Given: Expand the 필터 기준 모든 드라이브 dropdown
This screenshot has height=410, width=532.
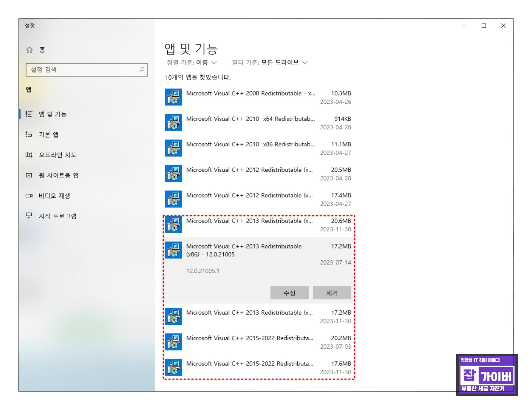Looking at the screenshot, I should [305, 63].
